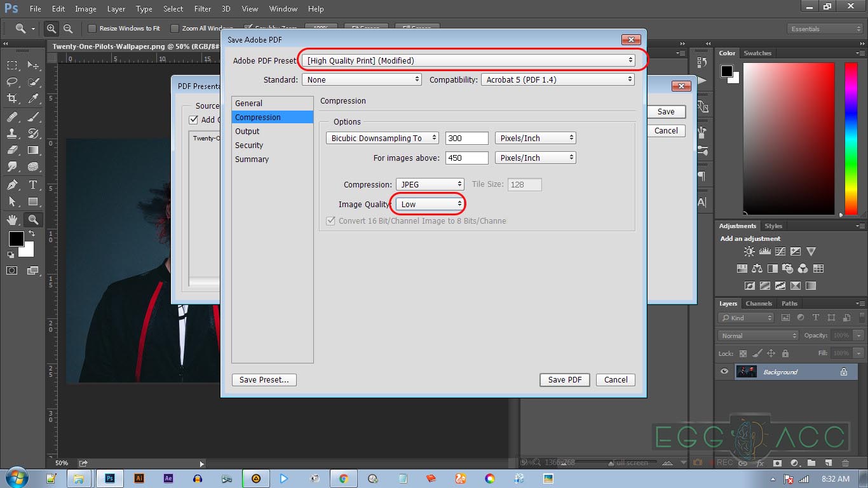The width and height of the screenshot is (868, 488).
Task: Open the Adobe PDF Preset dropdown
Action: tap(469, 60)
